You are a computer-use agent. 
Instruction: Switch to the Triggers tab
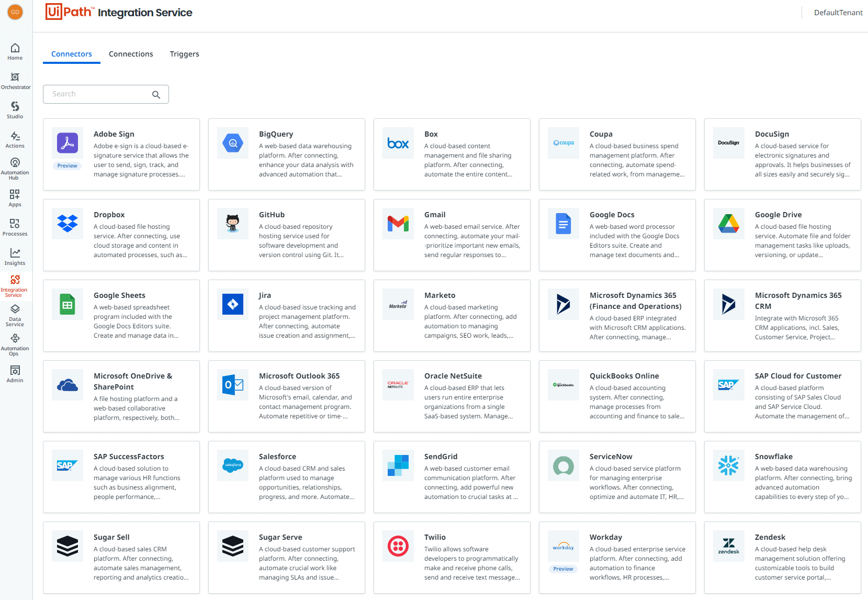[185, 54]
